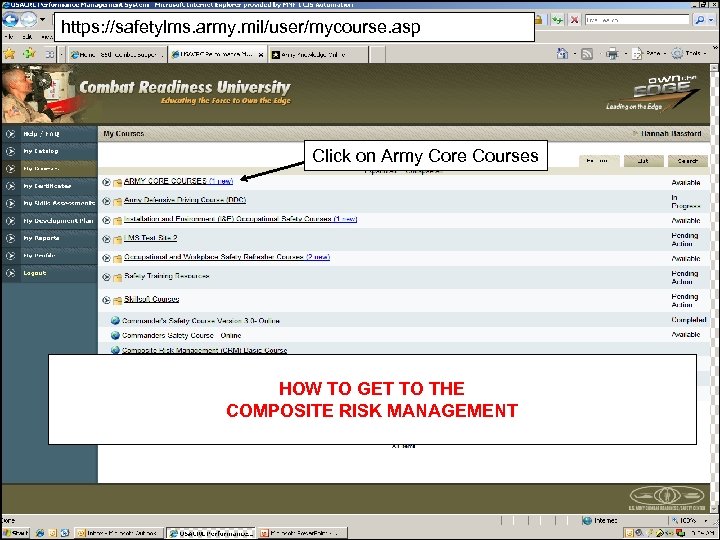720x540 pixels.
Task: Open Army Defensive Driving Course (DDC) link
Action: pyautogui.click(x=185, y=200)
